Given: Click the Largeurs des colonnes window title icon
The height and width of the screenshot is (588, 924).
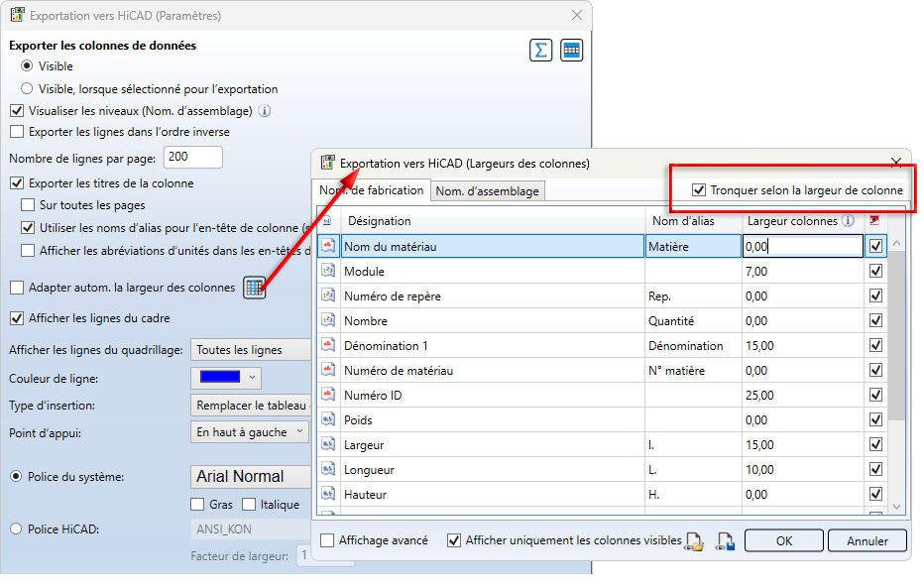Looking at the screenshot, I should 327,163.
